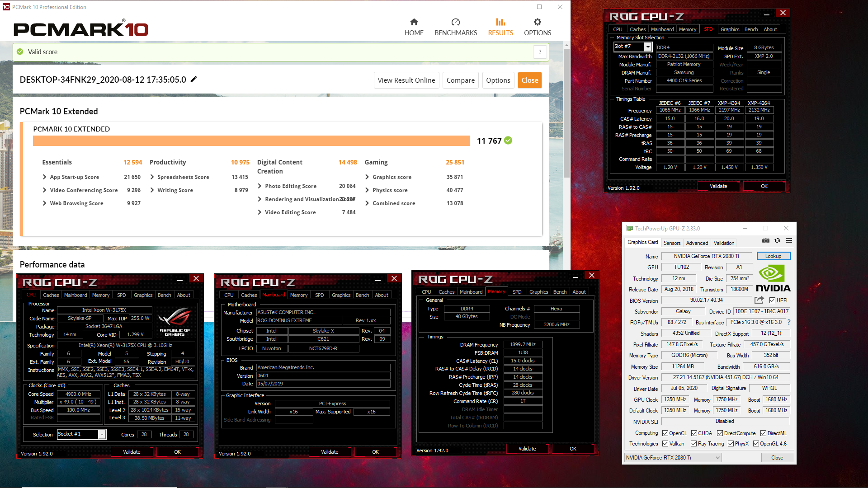Toggle the Ray Tracing checkbox

tap(693, 444)
